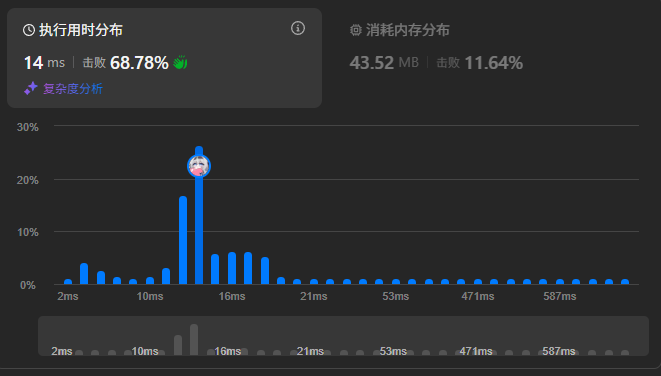The height and width of the screenshot is (376, 661).
Task: Click the 14 ms runtime value
Action: tap(44, 63)
